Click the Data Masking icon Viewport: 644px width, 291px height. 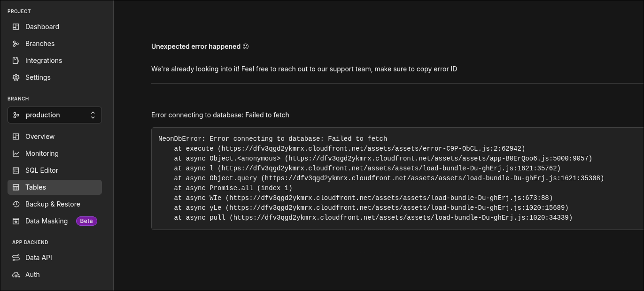(x=16, y=221)
